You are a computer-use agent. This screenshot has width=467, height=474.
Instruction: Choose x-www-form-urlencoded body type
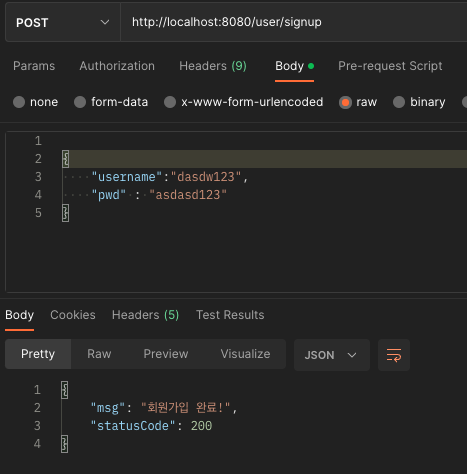pyautogui.click(x=170, y=102)
